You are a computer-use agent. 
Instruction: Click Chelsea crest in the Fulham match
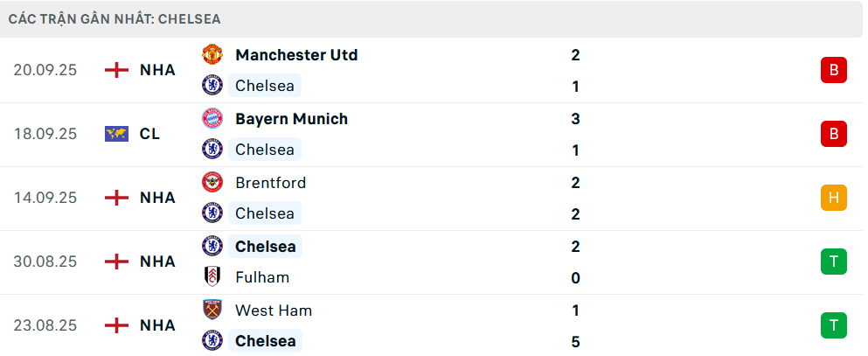click(212, 247)
